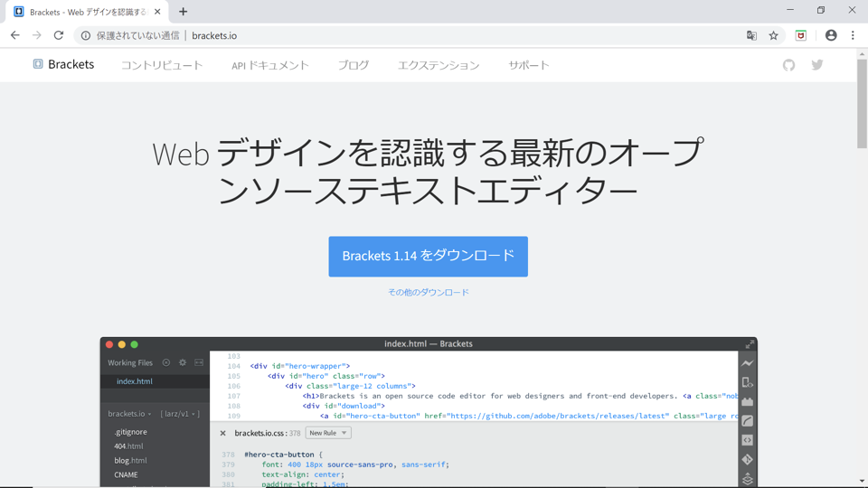Click the Live Preview lightning icon in the screenshot
Screen dimensions: 868x488
748,363
